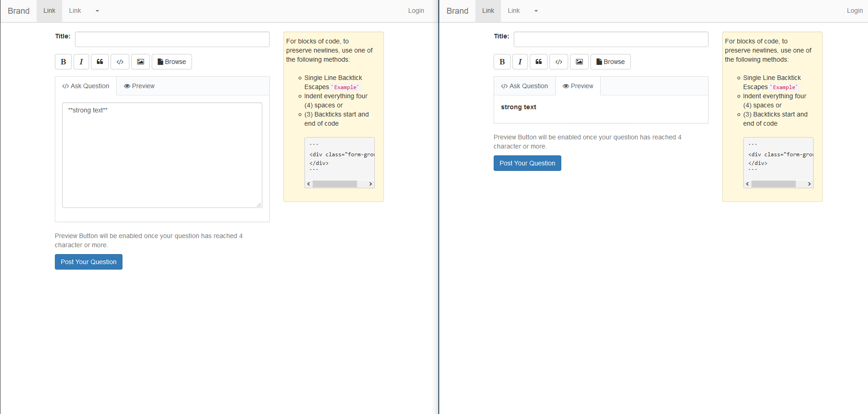
Task: Click Login in the right window navbar
Action: click(x=855, y=11)
